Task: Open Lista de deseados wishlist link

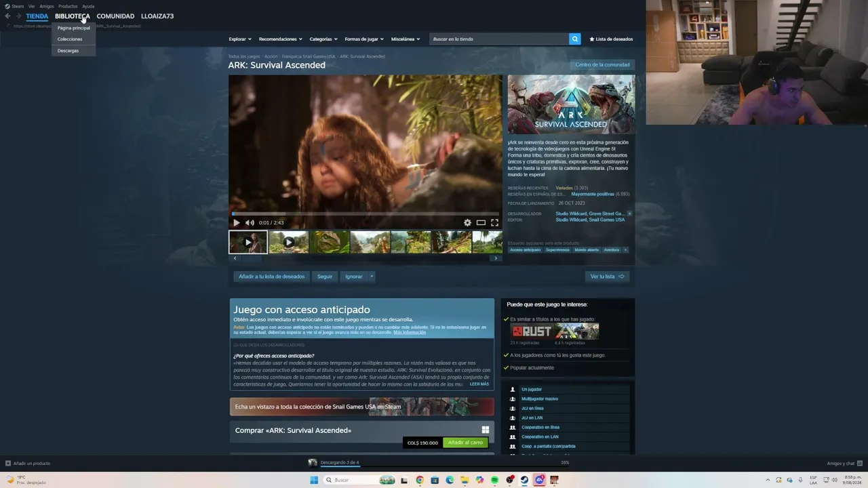Action: click(611, 39)
